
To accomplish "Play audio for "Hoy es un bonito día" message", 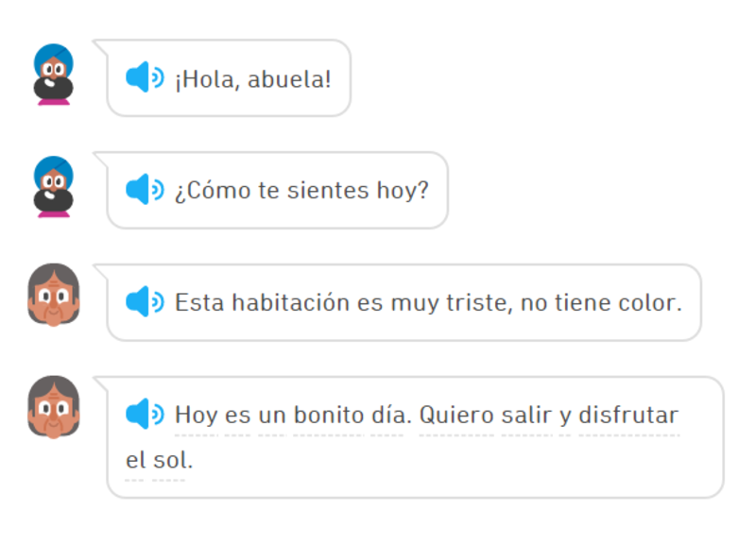I will tap(144, 414).
